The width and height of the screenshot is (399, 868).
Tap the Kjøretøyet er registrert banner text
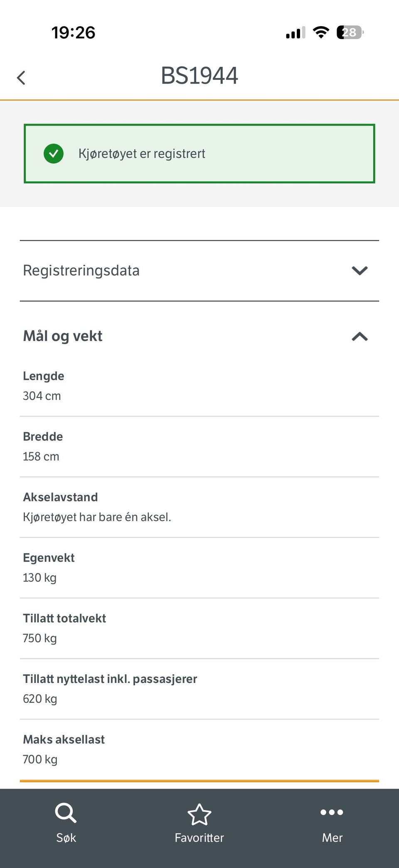pyautogui.click(x=142, y=154)
